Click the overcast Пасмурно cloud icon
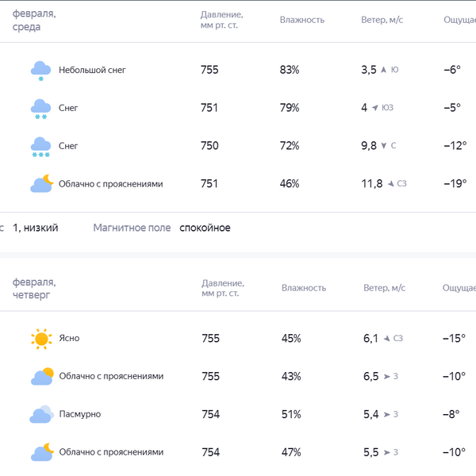The height and width of the screenshot is (476, 476). pos(41,414)
